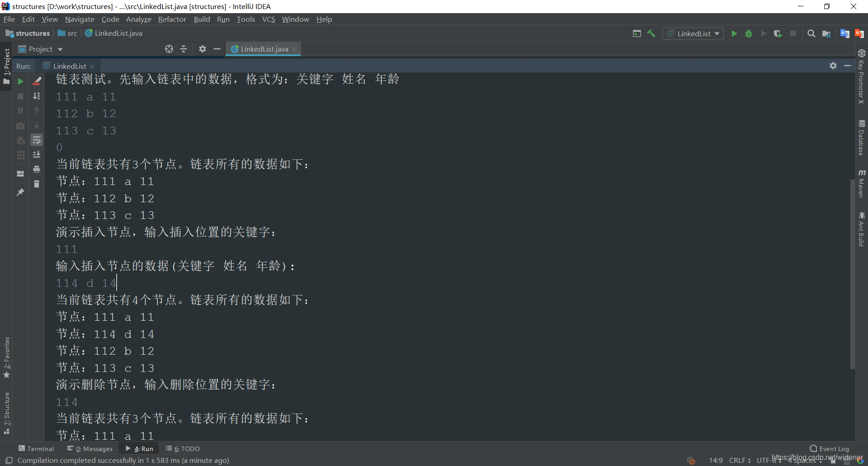Open the Refactor menu
The width and height of the screenshot is (868, 466).
(172, 19)
